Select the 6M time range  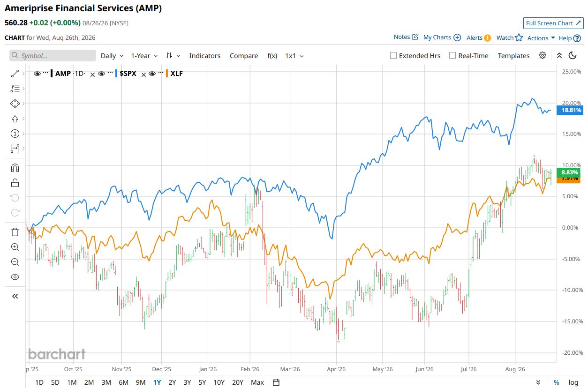click(123, 382)
